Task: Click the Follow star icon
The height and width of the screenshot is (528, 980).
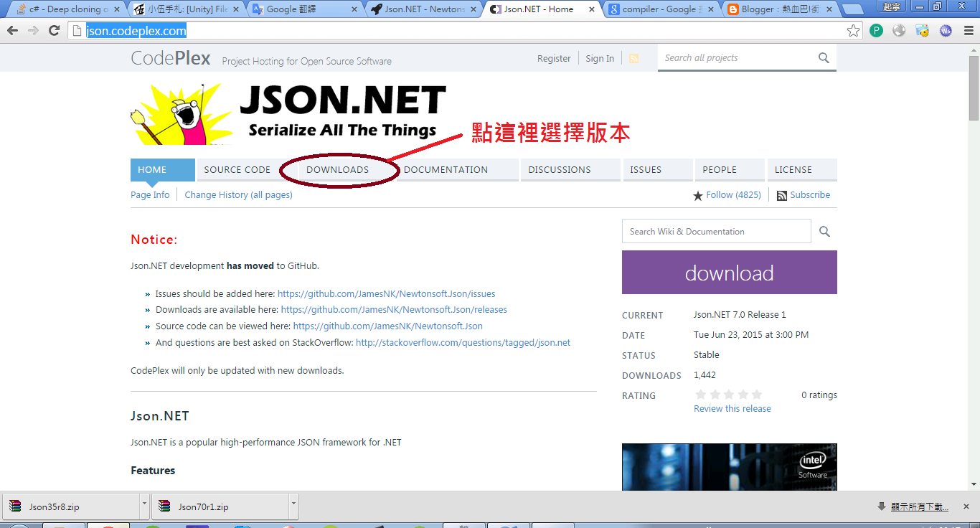Action: (698, 195)
